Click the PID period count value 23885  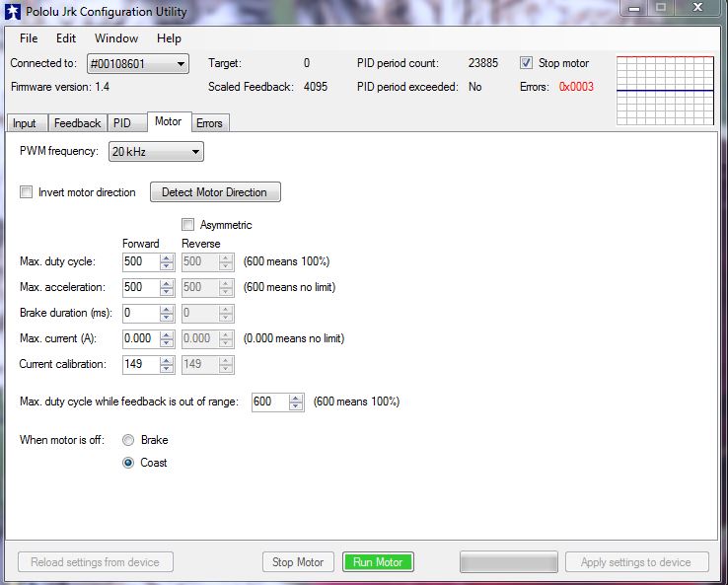tap(482, 63)
